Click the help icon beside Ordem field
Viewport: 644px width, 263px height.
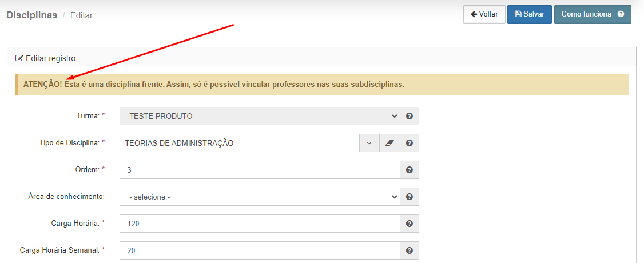tap(409, 170)
